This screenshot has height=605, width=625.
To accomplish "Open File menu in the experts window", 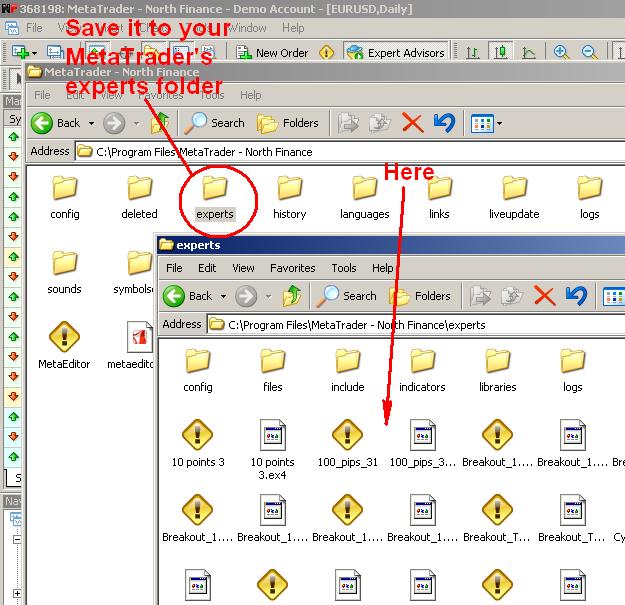I will point(174,268).
